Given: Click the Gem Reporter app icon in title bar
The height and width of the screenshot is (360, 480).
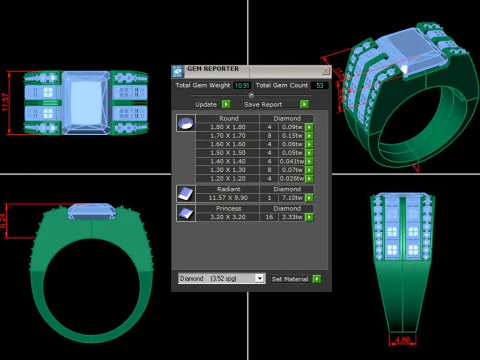Looking at the screenshot, I should (178, 72).
